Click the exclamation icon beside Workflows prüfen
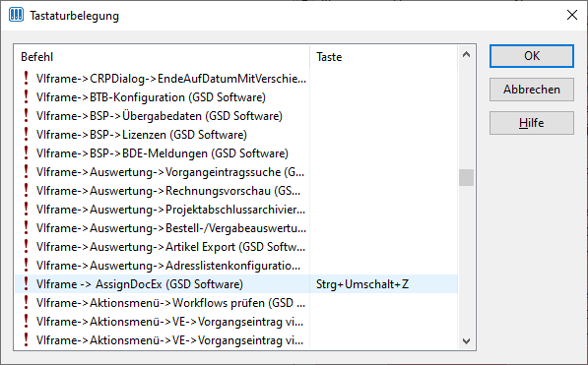 pyautogui.click(x=26, y=302)
